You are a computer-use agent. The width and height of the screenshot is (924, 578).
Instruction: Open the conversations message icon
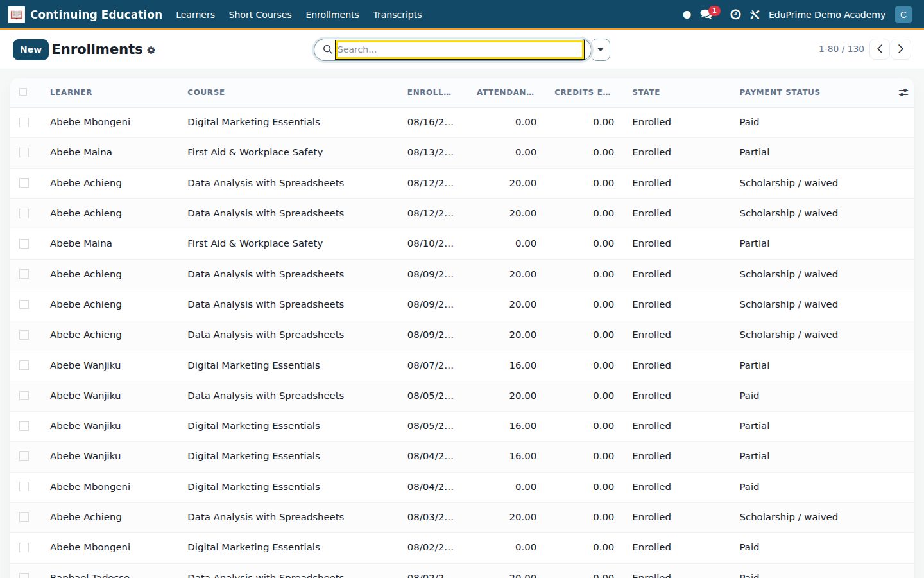pos(706,15)
